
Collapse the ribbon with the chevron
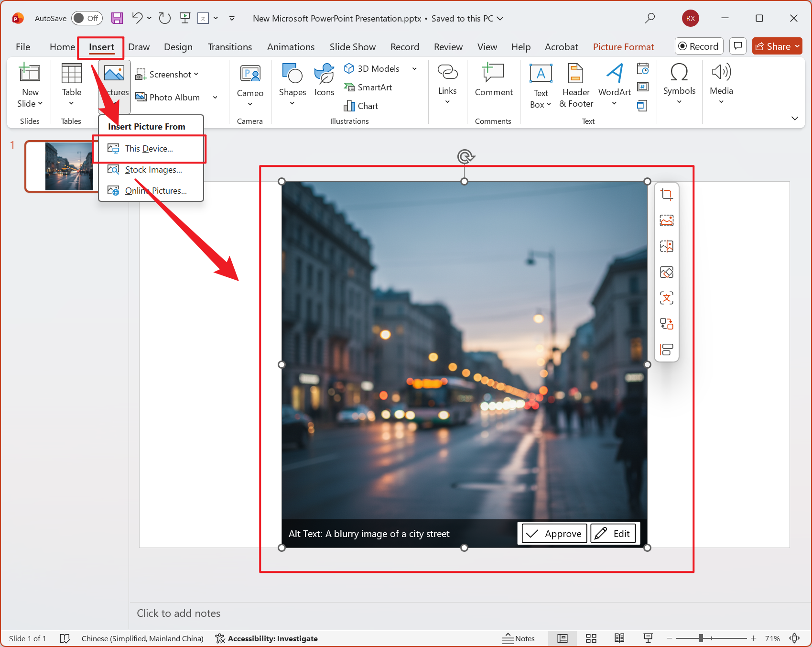point(795,118)
